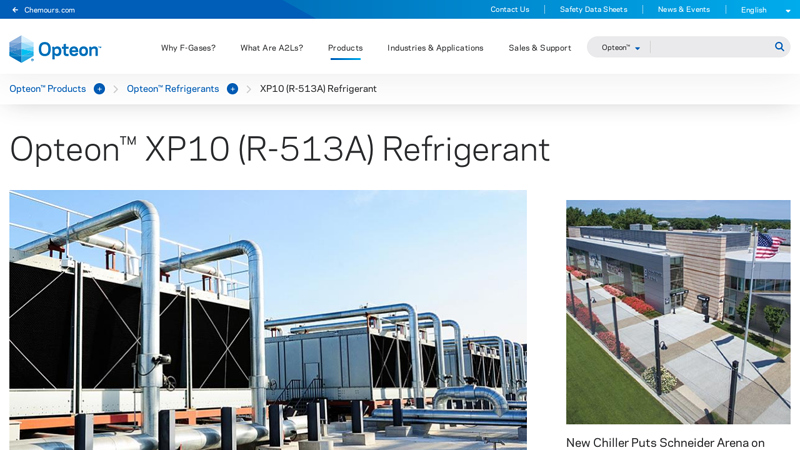Open the What Are A2Ls? menu
800x450 pixels.
point(271,48)
